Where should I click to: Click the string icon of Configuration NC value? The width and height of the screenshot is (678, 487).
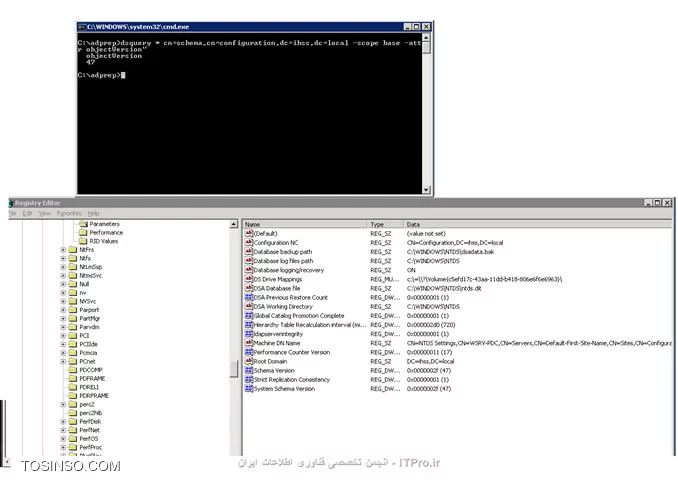coord(249,243)
